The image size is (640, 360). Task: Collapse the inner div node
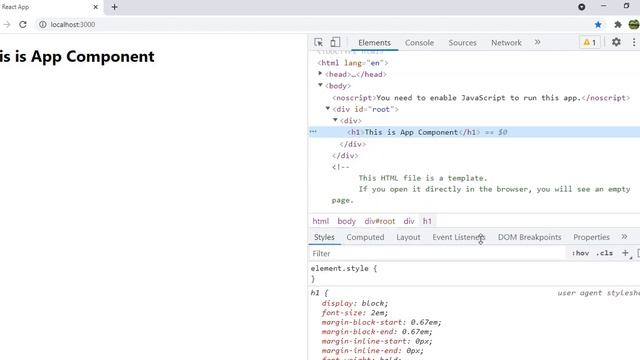[x=335, y=120]
